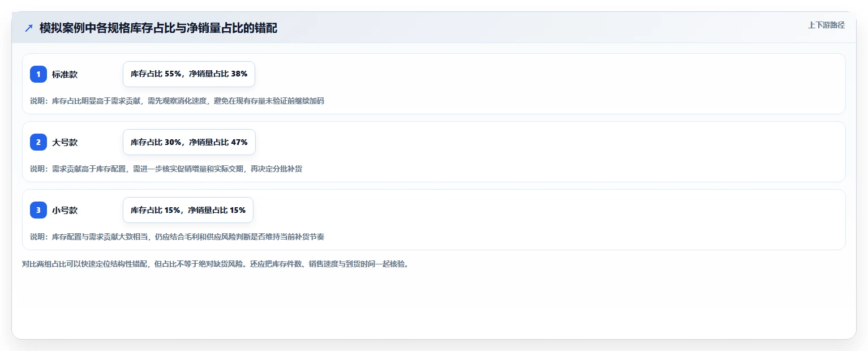The height and width of the screenshot is (351, 868).
Task: Click the 上下游路径 label in the header
Action: click(x=826, y=25)
